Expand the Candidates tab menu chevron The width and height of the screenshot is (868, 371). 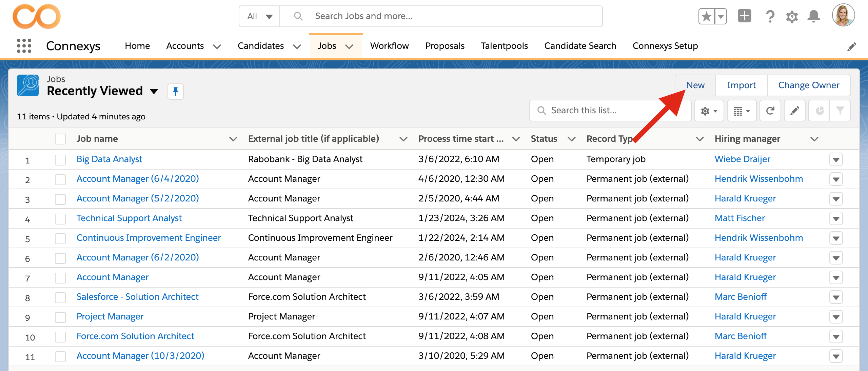(x=297, y=46)
